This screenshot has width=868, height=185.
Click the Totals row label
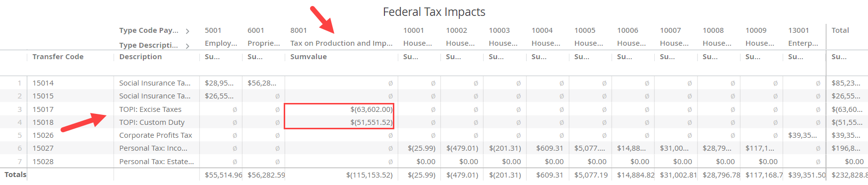pos(15,175)
